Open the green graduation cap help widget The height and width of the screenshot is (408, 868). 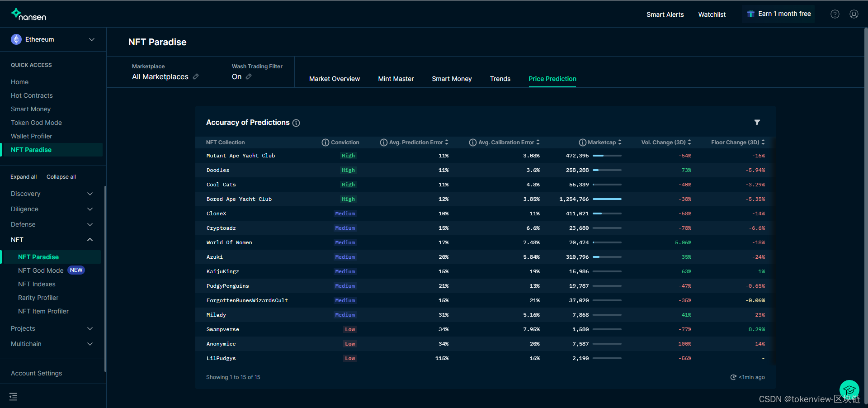[849, 389]
